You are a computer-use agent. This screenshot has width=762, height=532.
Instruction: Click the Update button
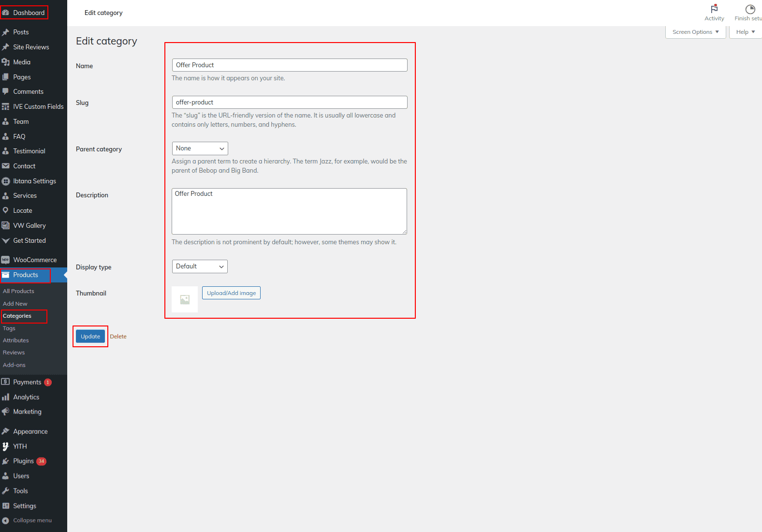90,337
